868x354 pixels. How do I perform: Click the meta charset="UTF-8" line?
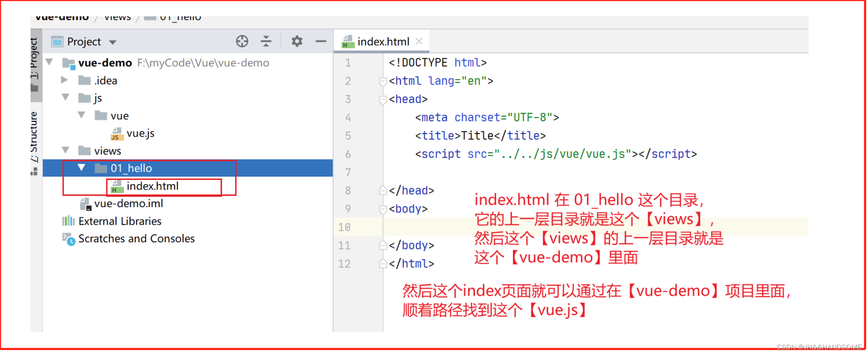click(487, 118)
